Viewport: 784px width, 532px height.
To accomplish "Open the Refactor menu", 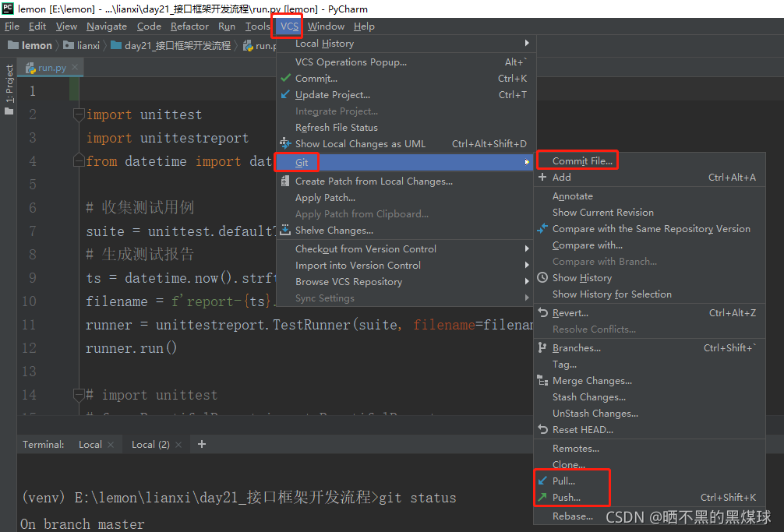I will (189, 26).
